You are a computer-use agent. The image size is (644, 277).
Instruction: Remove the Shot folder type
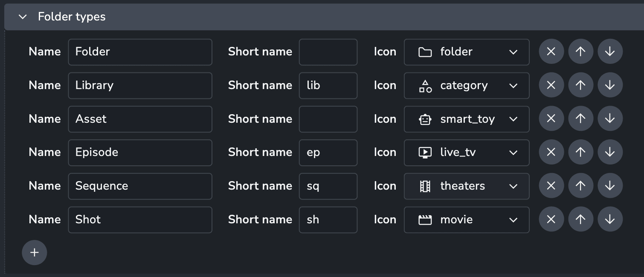[x=551, y=219]
